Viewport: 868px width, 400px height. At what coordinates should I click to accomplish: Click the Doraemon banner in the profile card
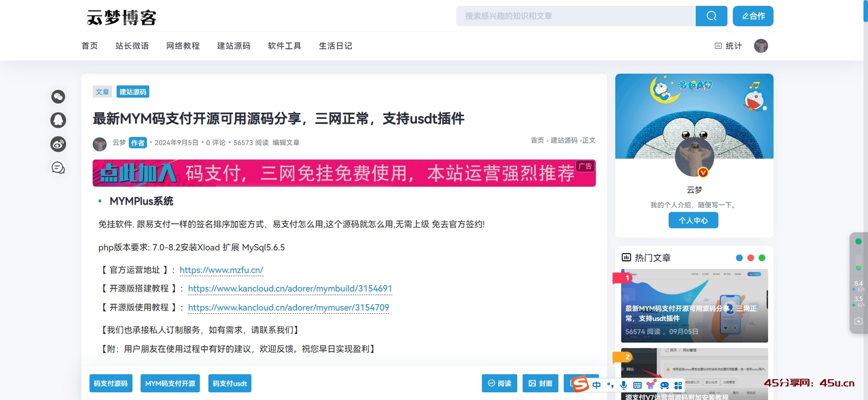[x=694, y=116]
